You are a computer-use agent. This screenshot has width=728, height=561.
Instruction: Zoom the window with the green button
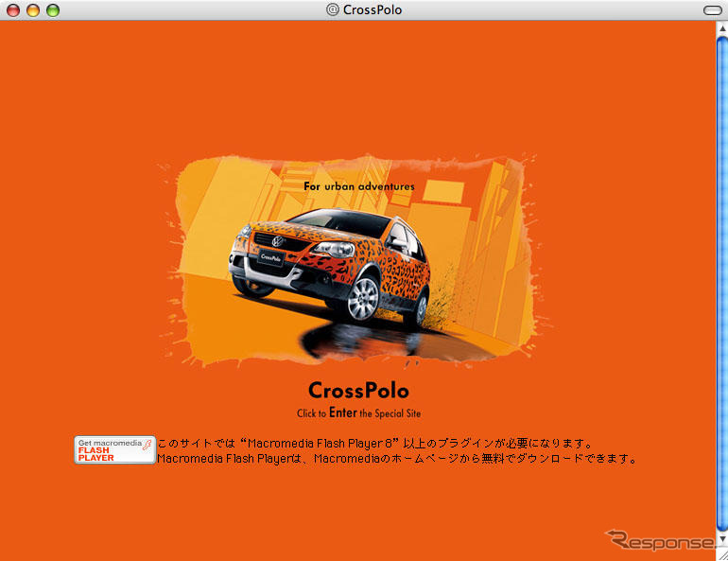pyautogui.click(x=53, y=9)
